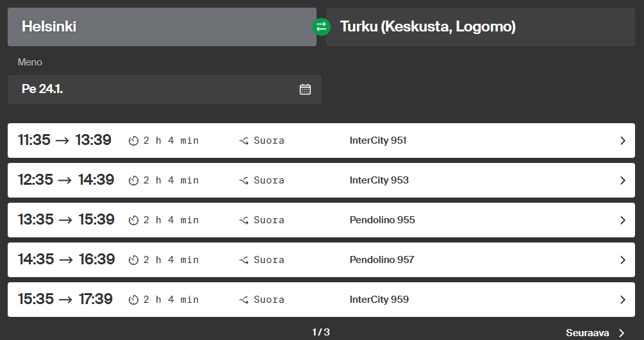The width and height of the screenshot is (644, 340).
Task: Click the clock icon on InterCity 951 row
Action: tap(133, 141)
